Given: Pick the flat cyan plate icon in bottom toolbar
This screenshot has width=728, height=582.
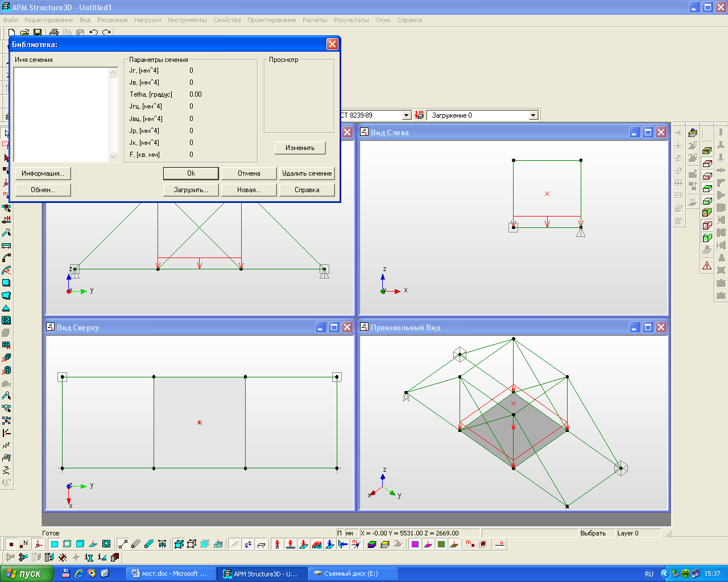Looking at the screenshot, I should [55, 544].
